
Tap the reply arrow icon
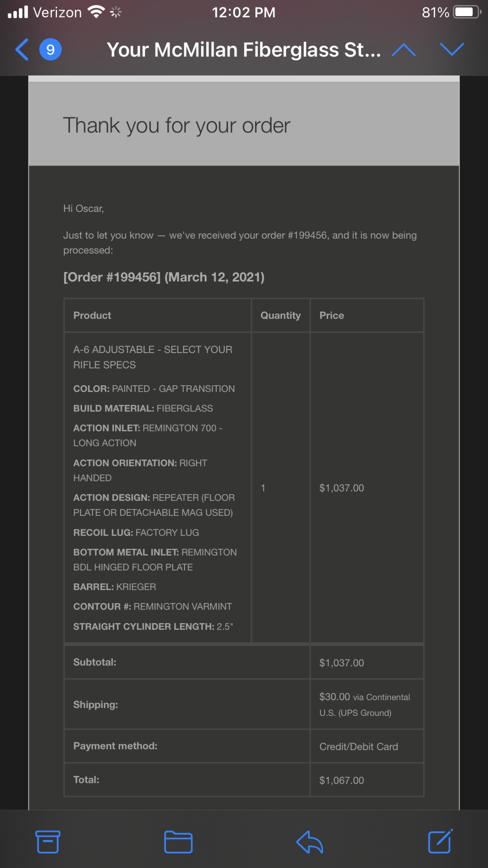coord(310,841)
